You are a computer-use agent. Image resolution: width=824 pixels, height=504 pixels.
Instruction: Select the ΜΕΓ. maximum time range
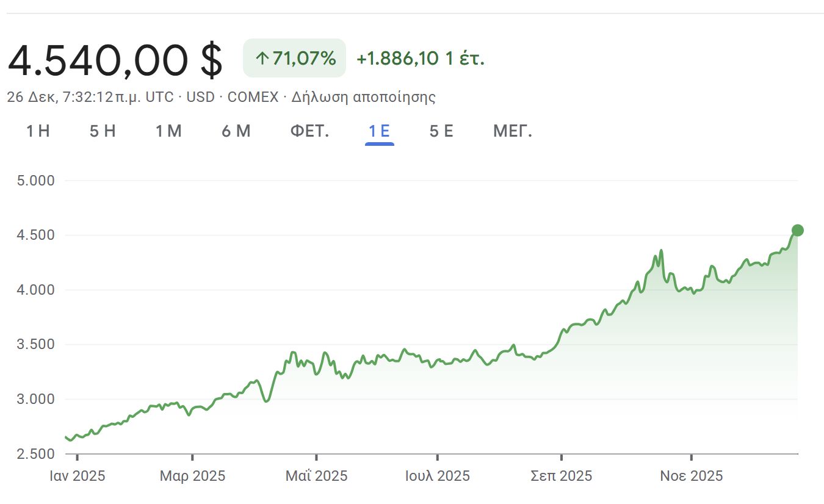pyautogui.click(x=512, y=131)
